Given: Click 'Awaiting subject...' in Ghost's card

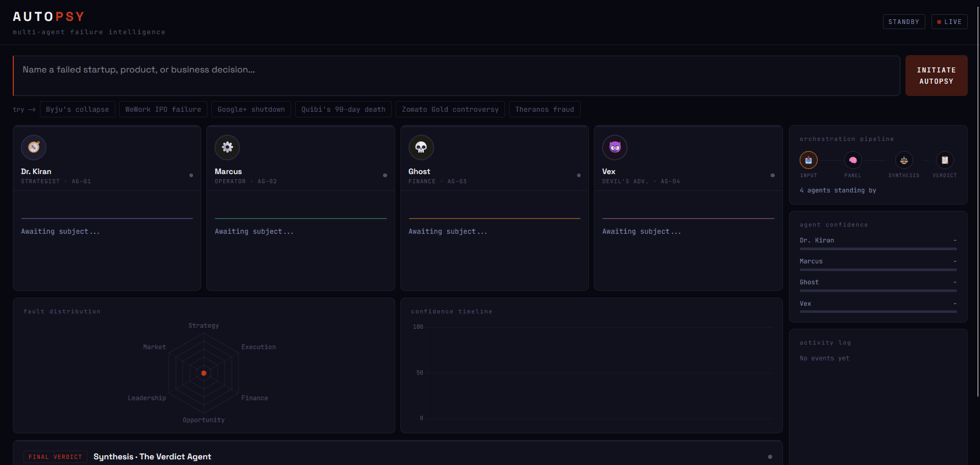Looking at the screenshot, I should [x=448, y=232].
